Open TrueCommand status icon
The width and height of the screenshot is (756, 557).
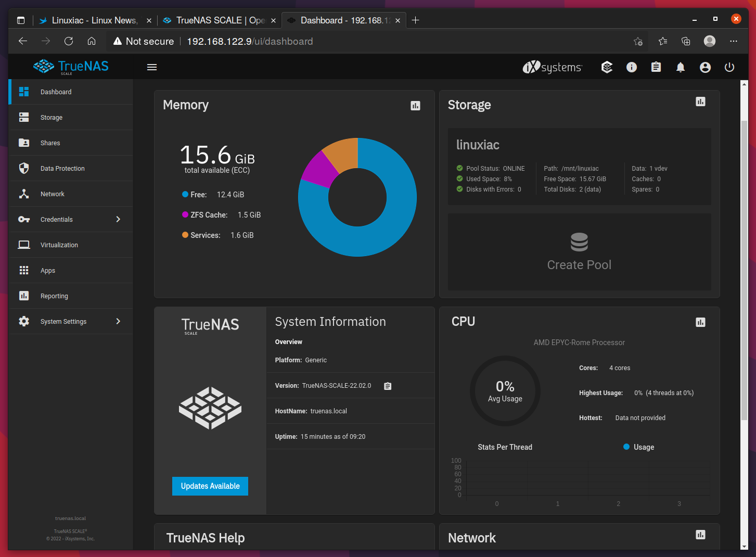[607, 67]
